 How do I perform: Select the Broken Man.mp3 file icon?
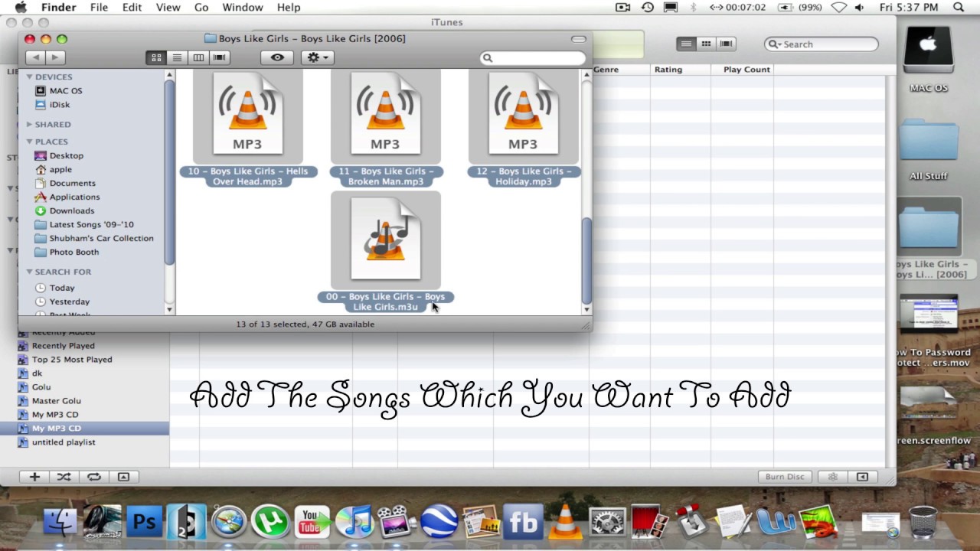pyautogui.click(x=385, y=115)
